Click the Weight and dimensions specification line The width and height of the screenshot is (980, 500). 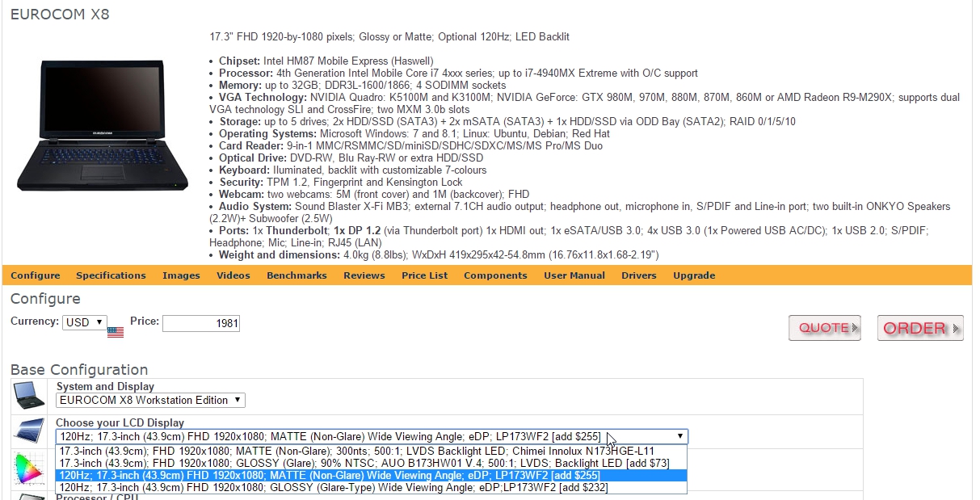coord(439,254)
